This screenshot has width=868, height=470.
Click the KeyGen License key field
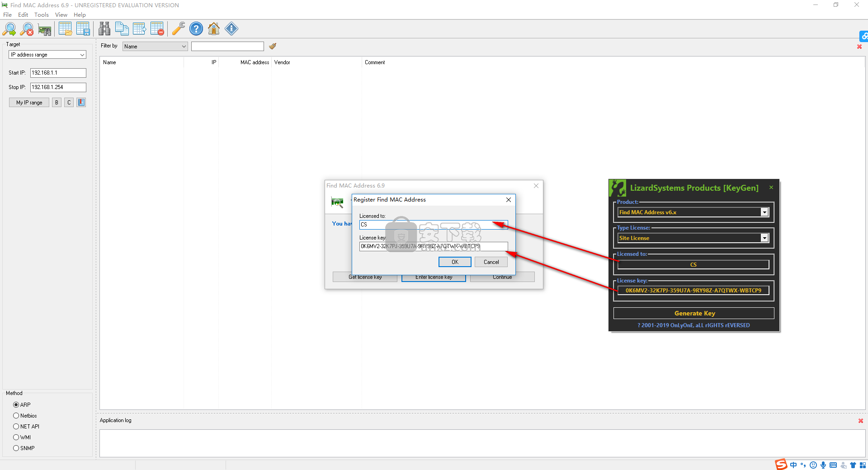pyautogui.click(x=693, y=291)
